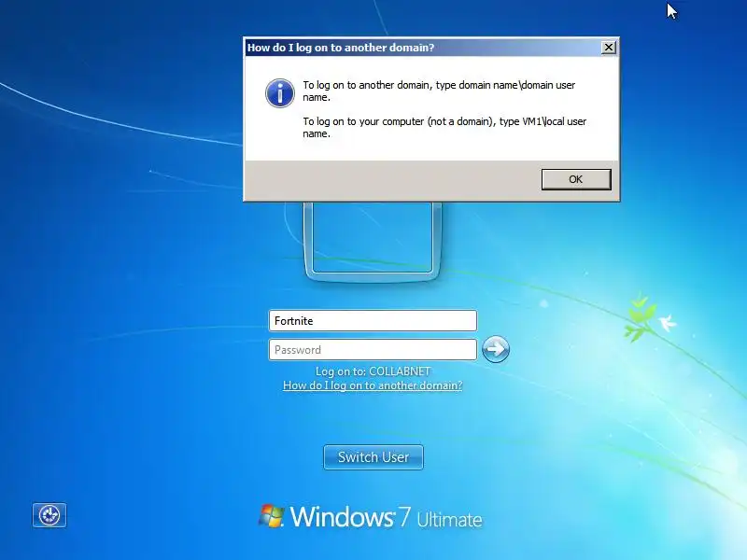Viewport: 747px width, 560px height.
Task: Focus the Password input field
Action: (x=373, y=350)
